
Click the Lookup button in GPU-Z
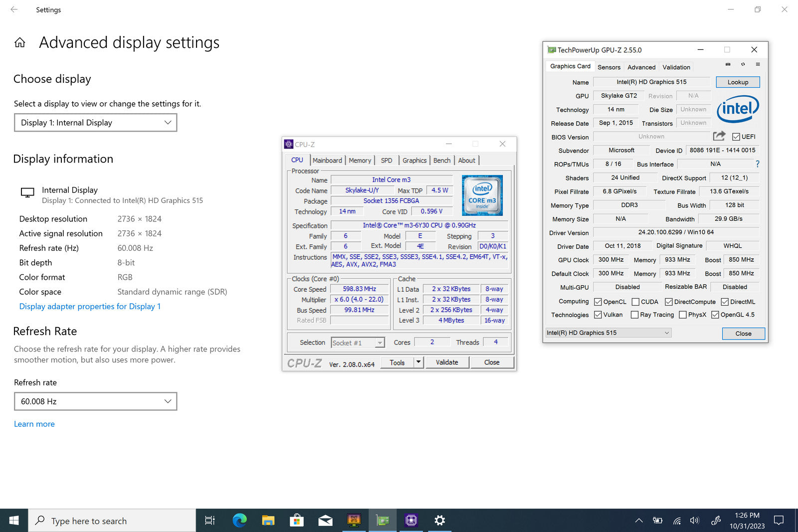coord(738,82)
